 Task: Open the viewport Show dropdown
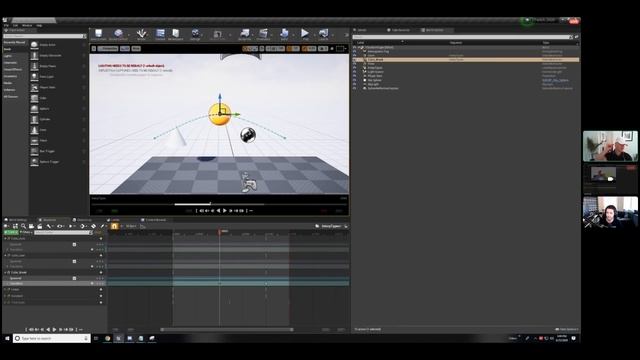point(136,49)
